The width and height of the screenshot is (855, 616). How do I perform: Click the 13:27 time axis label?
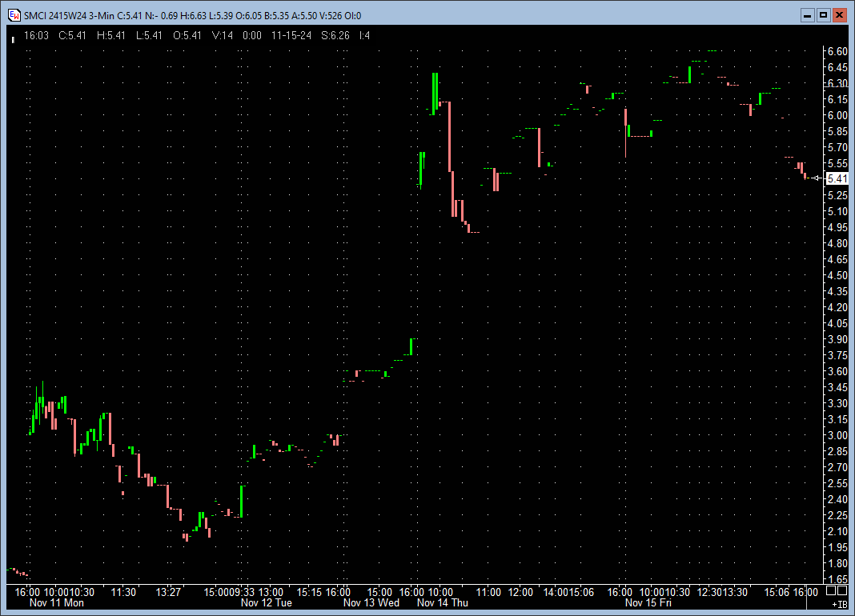[x=168, y=592]
